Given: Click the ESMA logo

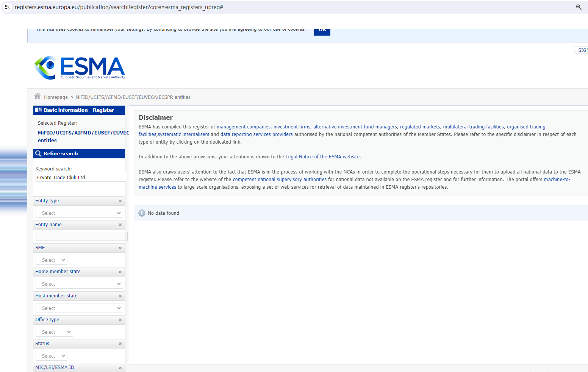Looking at the screenshot, I should 80,68.
